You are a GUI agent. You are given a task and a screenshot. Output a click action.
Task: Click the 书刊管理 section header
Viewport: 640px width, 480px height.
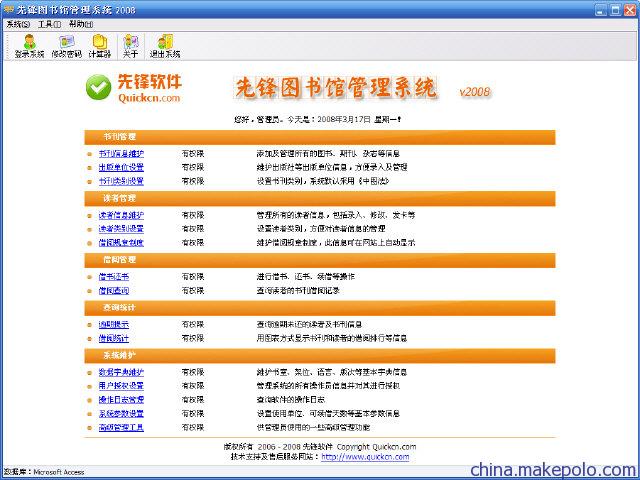point(320,137)
